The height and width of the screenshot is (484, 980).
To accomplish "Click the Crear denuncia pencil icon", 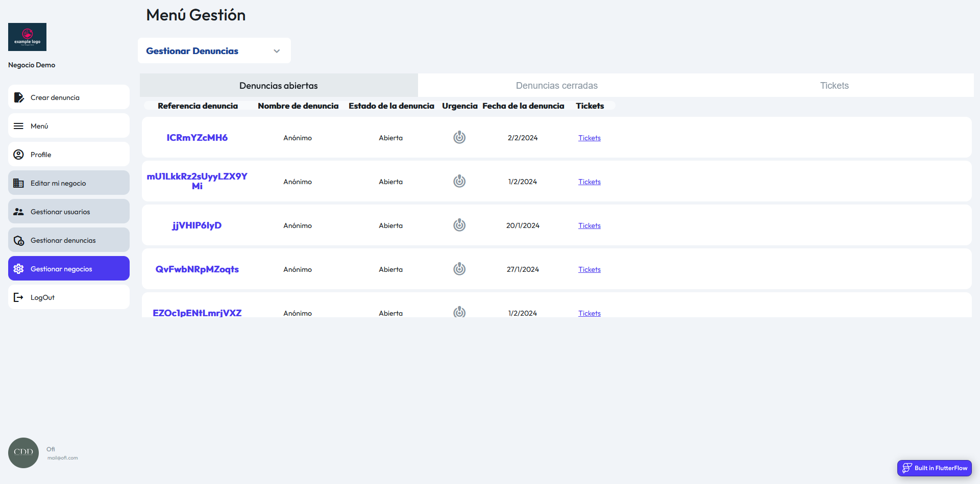I will [19, 97].
